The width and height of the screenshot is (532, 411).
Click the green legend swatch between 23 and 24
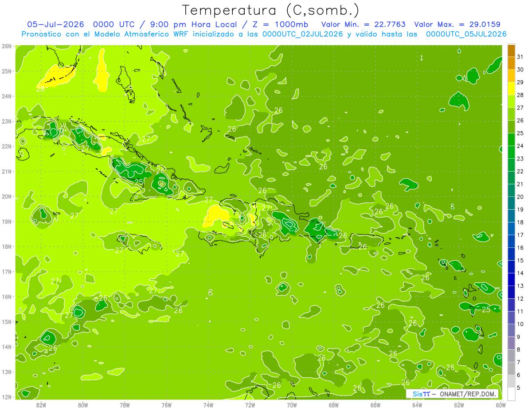click(512, 152)
